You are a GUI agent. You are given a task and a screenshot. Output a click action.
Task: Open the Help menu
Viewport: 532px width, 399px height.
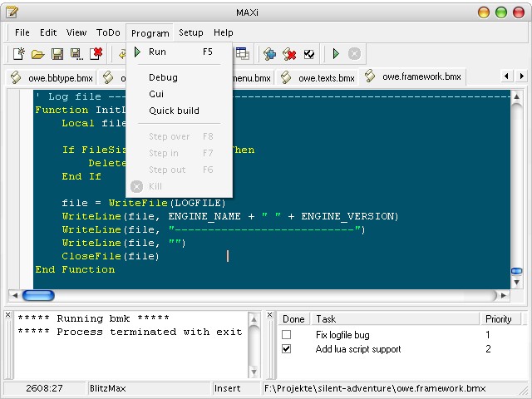[224, 32]
